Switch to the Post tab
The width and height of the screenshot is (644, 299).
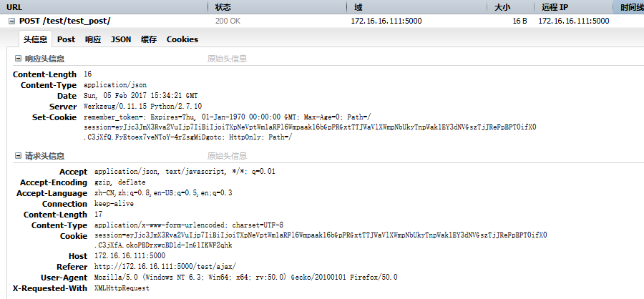66,39
